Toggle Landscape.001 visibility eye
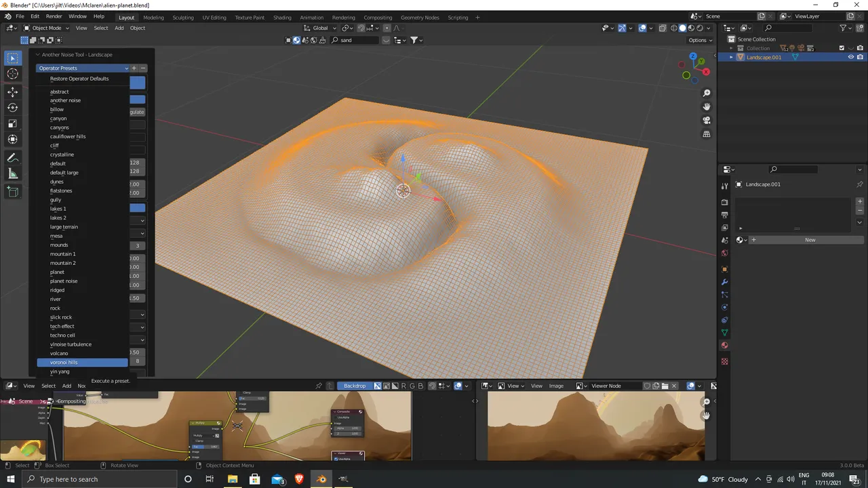This screenshot has height=488, width=868. (850, 57)
